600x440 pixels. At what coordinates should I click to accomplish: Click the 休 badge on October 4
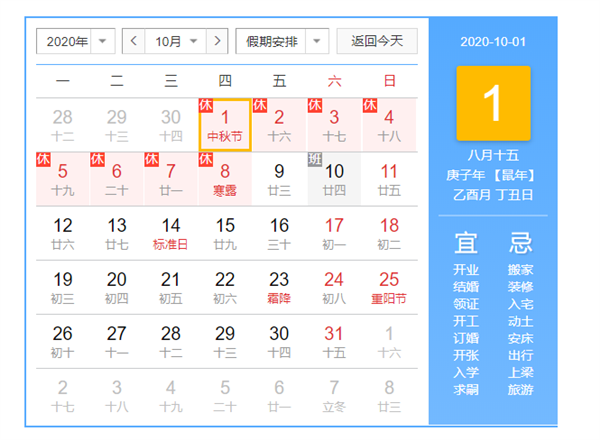(368, 105)
